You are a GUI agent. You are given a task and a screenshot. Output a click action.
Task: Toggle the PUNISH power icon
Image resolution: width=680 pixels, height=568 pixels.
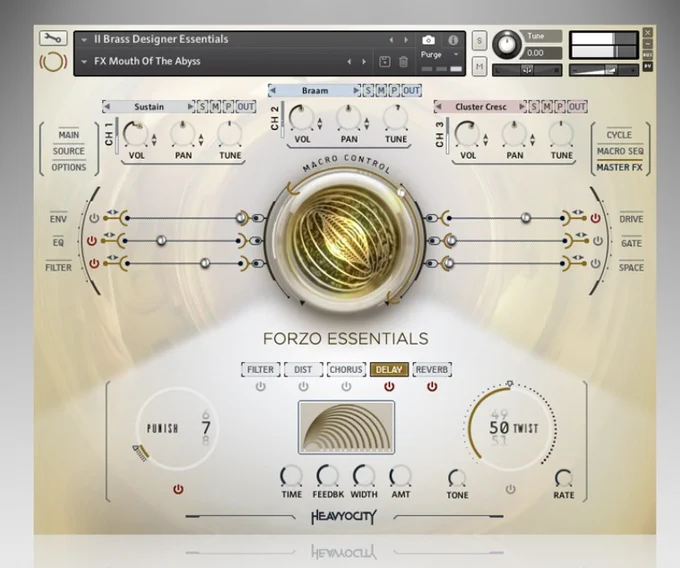178,490
